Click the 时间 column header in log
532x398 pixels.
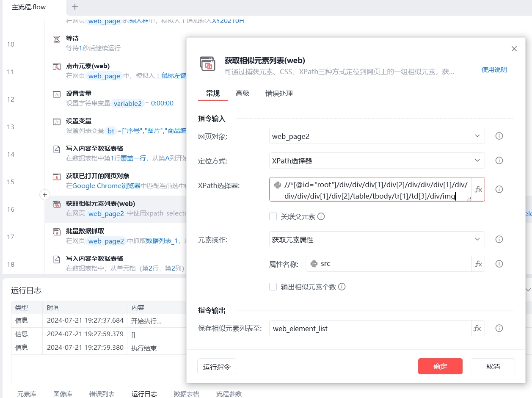tap(85, 308)
